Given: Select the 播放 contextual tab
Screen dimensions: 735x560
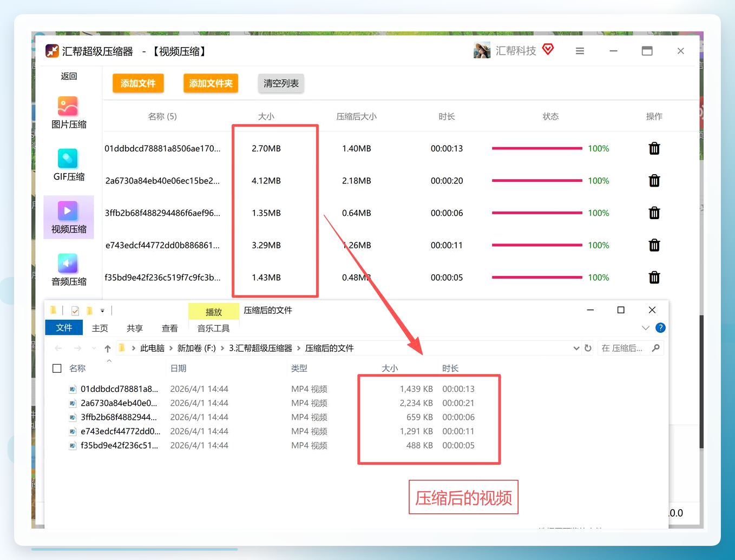Looking at the screenshot, I should click(214, 312).
